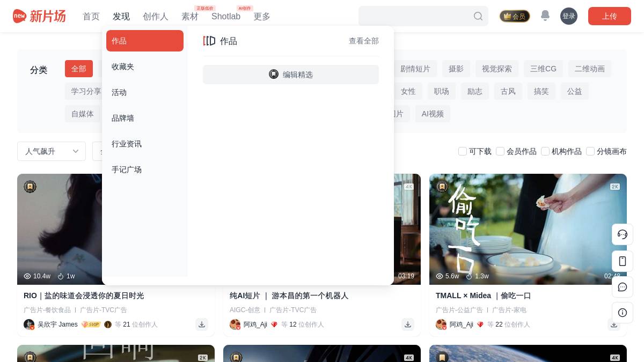Select 手记广场 in the dropdown menu
Screen dimensions: 644x362
[145, 169]
